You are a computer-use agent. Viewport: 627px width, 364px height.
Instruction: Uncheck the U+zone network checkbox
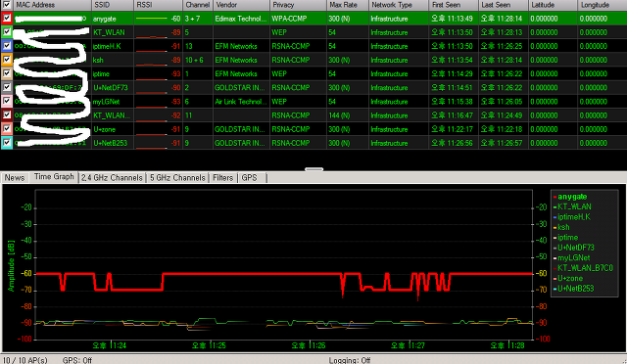click(7, 128)
